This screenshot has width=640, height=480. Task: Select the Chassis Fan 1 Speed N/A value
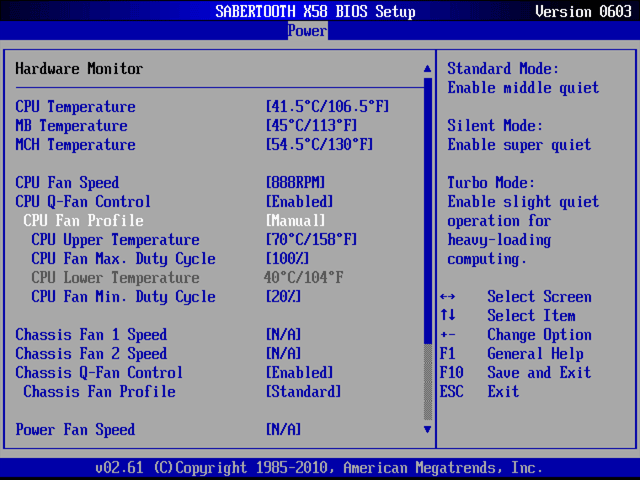point(283,335)
